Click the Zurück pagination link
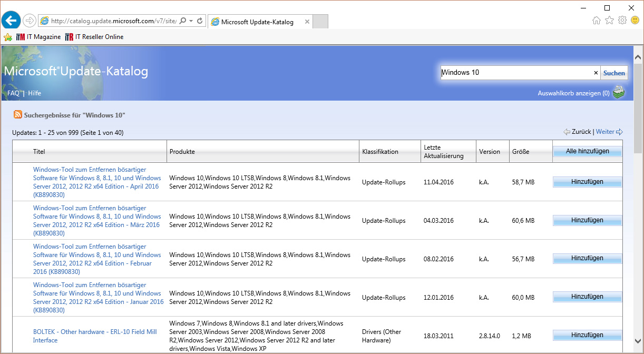 [581, 132]
